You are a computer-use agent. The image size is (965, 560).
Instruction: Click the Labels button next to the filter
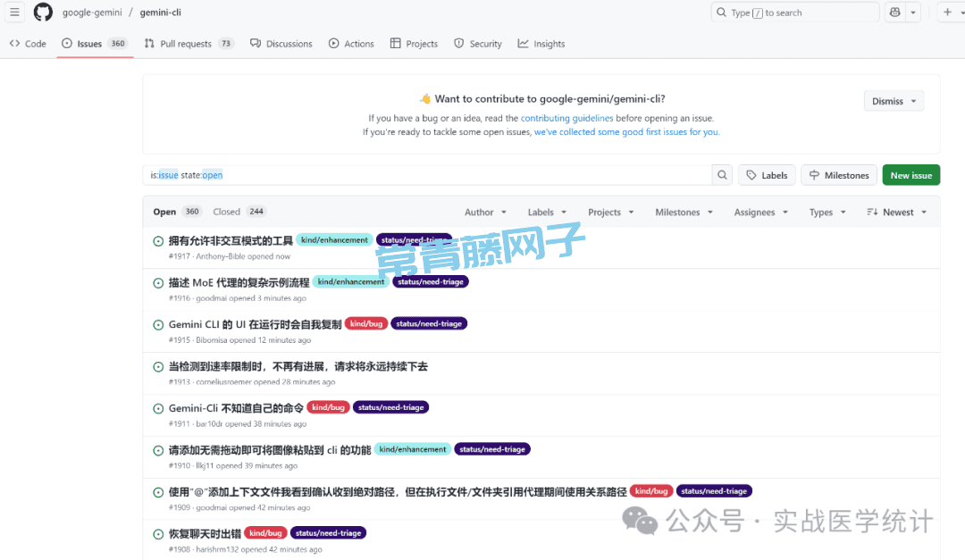tap(767, 175)
